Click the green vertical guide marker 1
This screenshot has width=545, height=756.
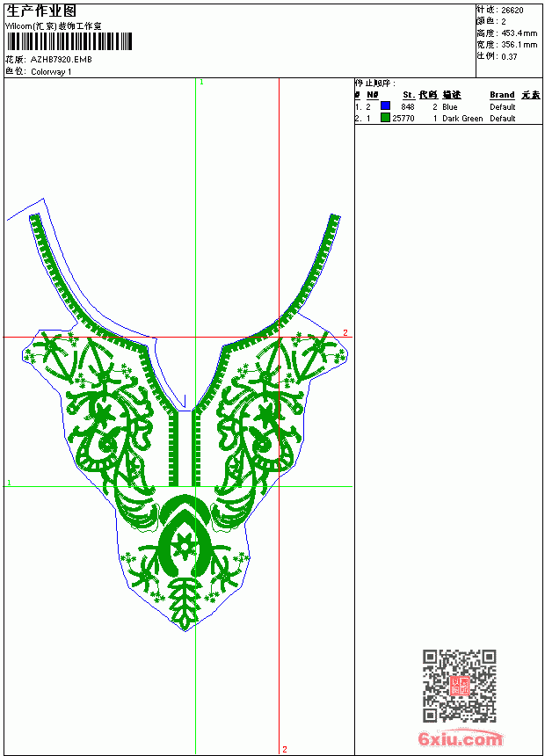[201, 83]
